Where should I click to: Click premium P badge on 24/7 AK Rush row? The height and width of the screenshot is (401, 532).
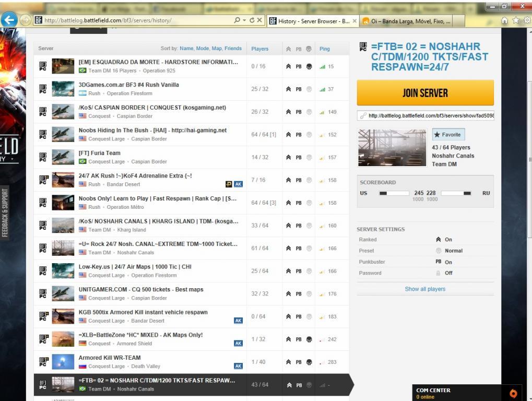[229, 184]
